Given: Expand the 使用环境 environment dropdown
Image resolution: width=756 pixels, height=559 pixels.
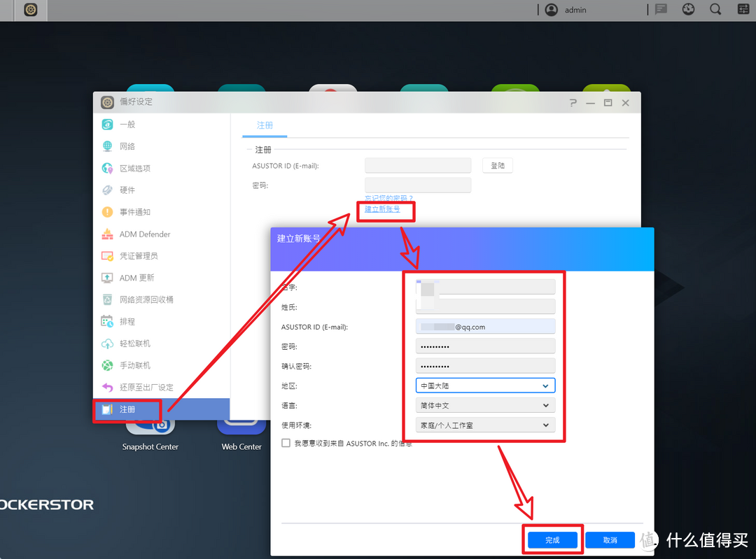Looking at the screenshot, I should (485, 425).
